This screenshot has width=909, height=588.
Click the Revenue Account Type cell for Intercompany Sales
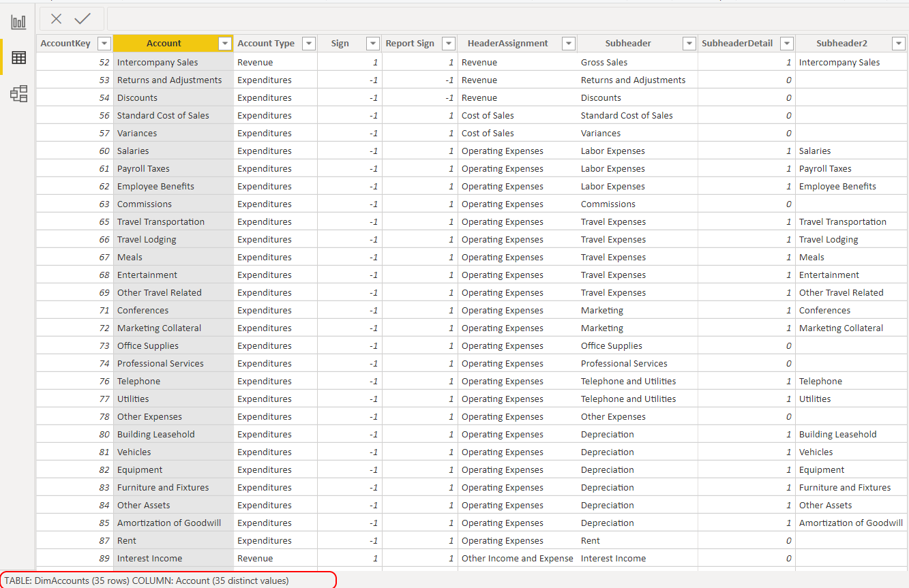pos(275,62)
